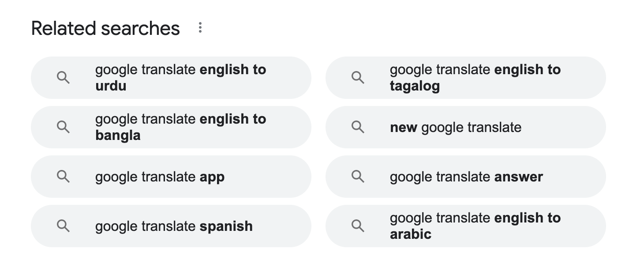Click the magnifier icon beside google translate app
This screenshot has width=644, height=279.
pos(64,177)
